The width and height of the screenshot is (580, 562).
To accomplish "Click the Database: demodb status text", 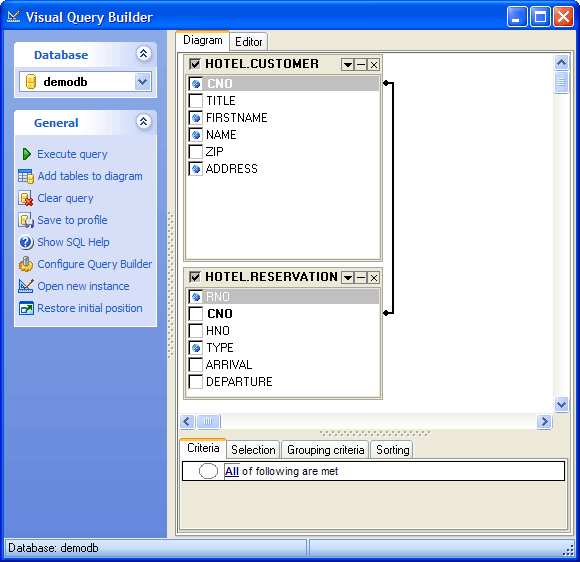I will (53, 548).
